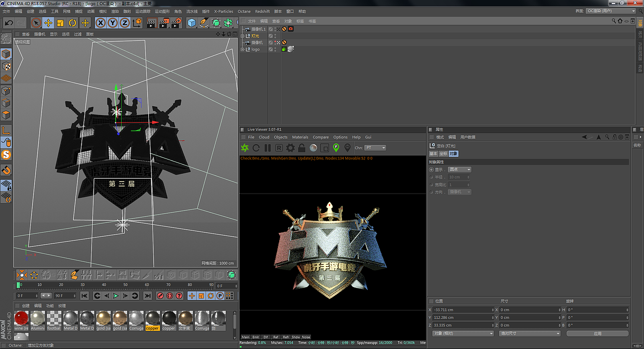Viewport: 644px width, 349px height.
Task: Open Live Viewer Materials menu
Action: (x=300, y=137)
